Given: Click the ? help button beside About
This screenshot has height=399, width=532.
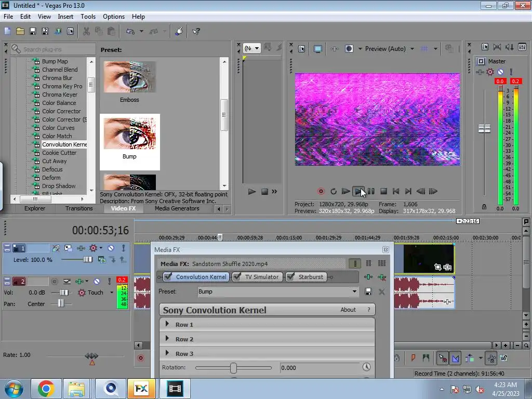Looking at the screenshot, I should (369, 310).
